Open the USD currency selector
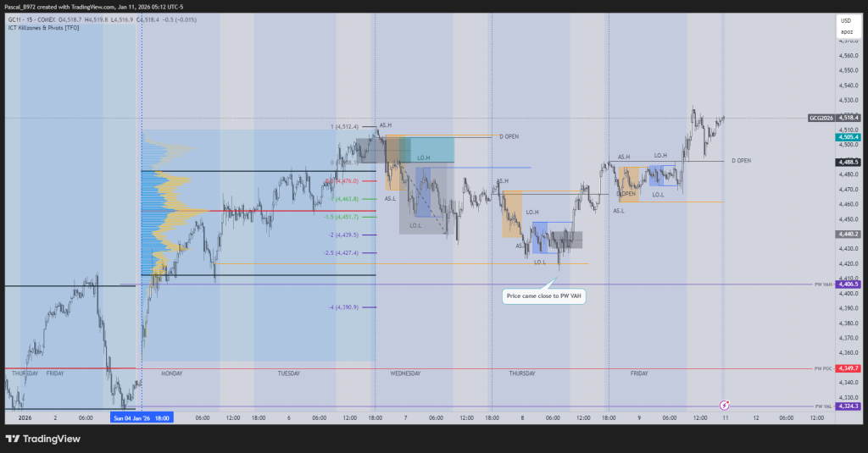This screenshot has height=453, width=868. [x=845, y=19]
